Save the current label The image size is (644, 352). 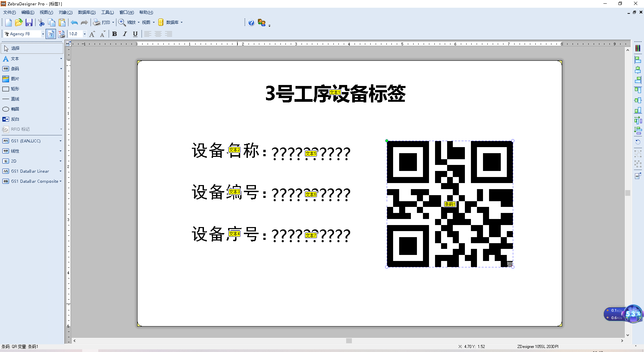(x=29, y=23)
